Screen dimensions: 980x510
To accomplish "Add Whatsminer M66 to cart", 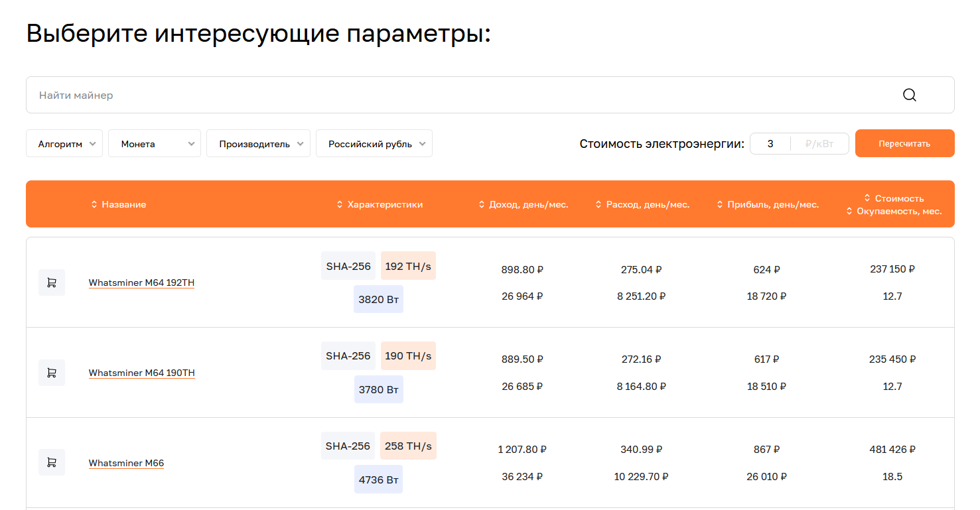I will click(x=52, y=462).
